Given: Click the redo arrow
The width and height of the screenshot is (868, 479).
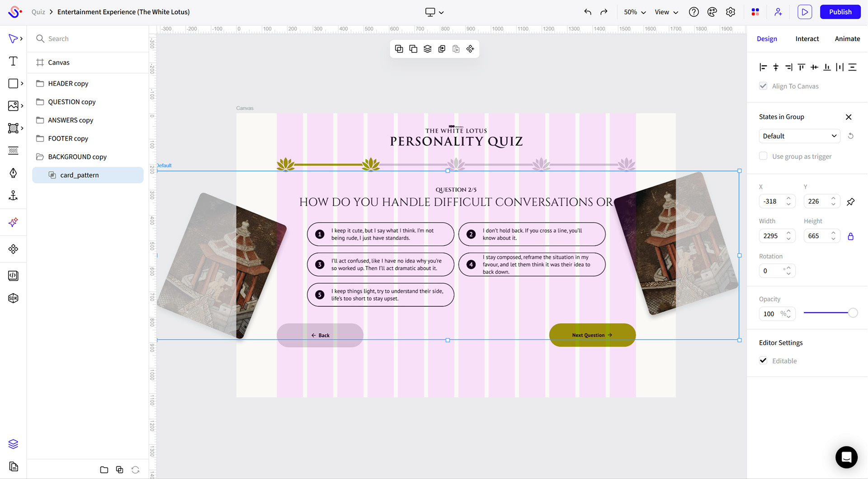Looking at the screenshot, I should pyautogui.click(x=604, y=12).
